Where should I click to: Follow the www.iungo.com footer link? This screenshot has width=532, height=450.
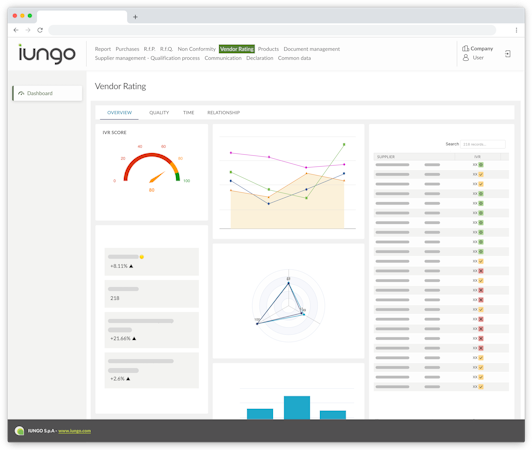pyautogui.click(x=74, y=431)
